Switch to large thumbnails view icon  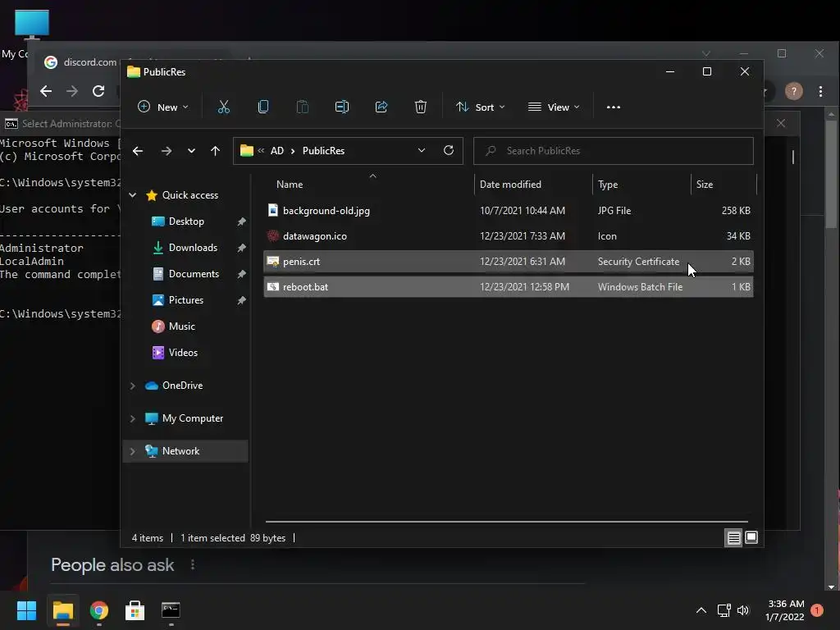(x=751, y=537)
